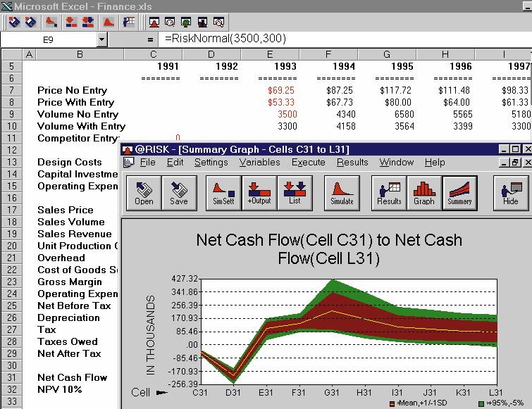Image resolution: width=532 pixels, height=409 pixels.
Task: Click the cell showing $69.25
Action: pyautogui.click(x=270, y=90)
